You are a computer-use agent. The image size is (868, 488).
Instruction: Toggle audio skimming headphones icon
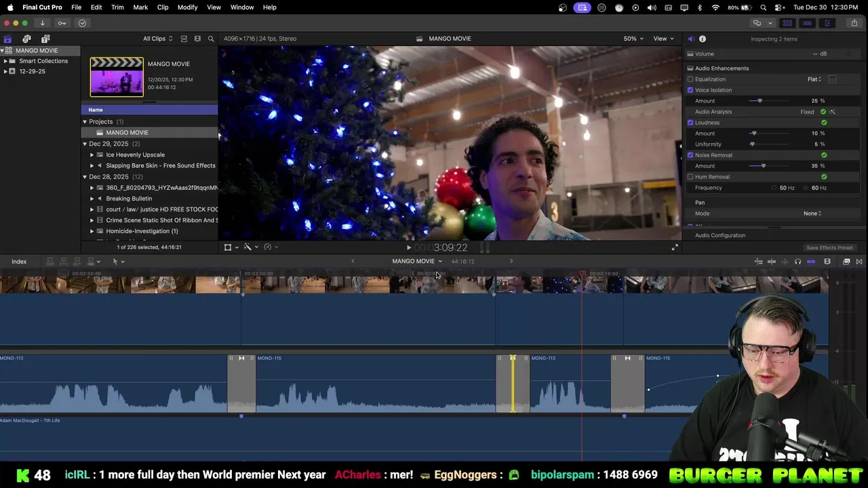(x=797, y=262)
